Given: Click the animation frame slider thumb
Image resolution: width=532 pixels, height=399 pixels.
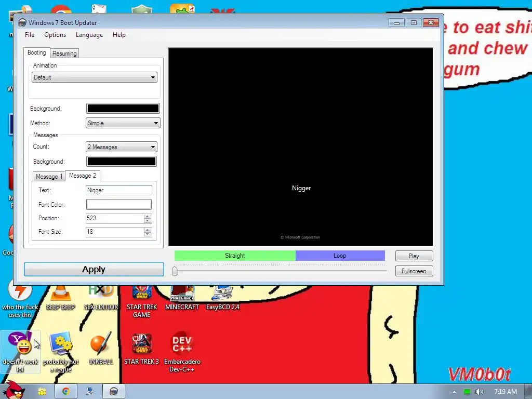Looking at the screenshot, I should (x=175, y=271).
